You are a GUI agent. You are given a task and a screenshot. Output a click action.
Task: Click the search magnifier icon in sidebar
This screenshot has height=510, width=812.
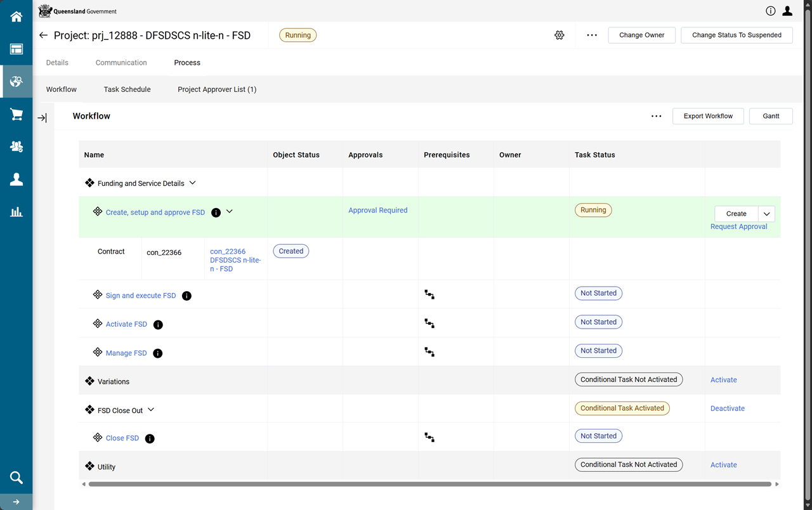(x=16, y=478)
